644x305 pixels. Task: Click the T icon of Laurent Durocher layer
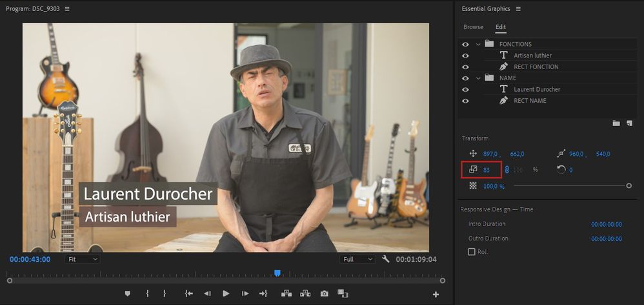pos(503,89)
